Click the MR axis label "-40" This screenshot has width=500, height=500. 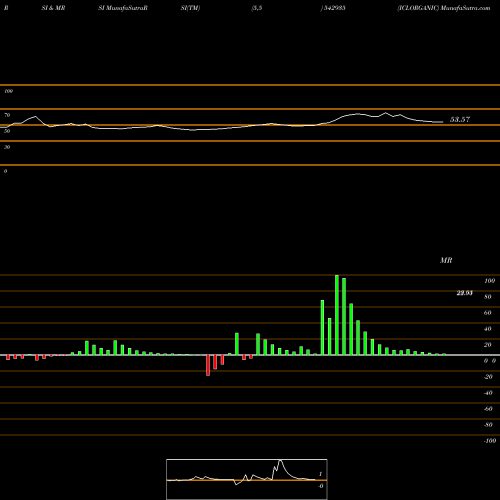[488, 393]
